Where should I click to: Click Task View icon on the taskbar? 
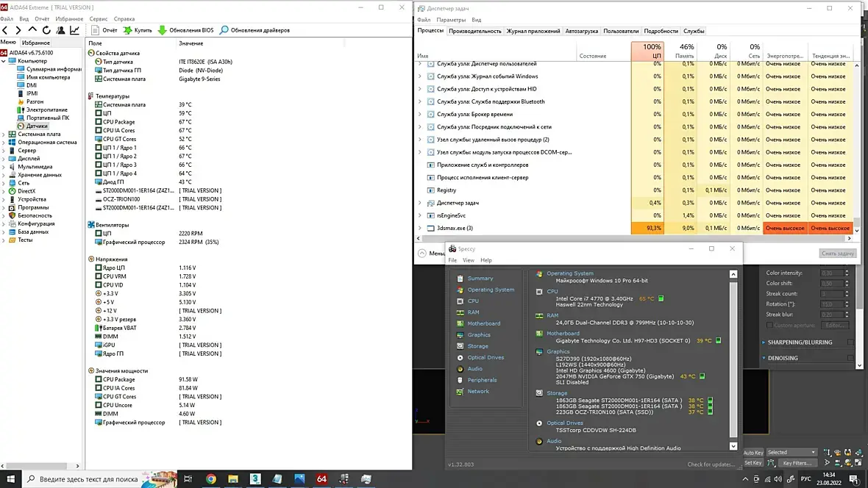click(x=188, y=479)
